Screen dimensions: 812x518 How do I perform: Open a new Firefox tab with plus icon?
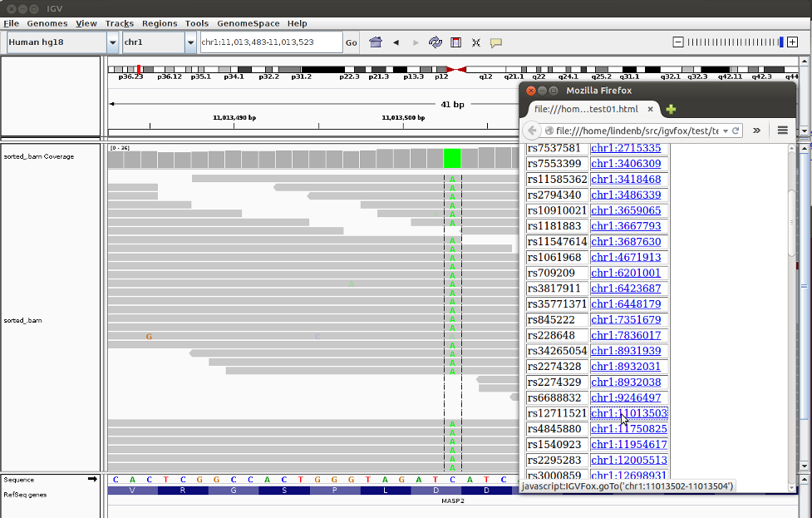pyautogui.click(x=671, y=109)
